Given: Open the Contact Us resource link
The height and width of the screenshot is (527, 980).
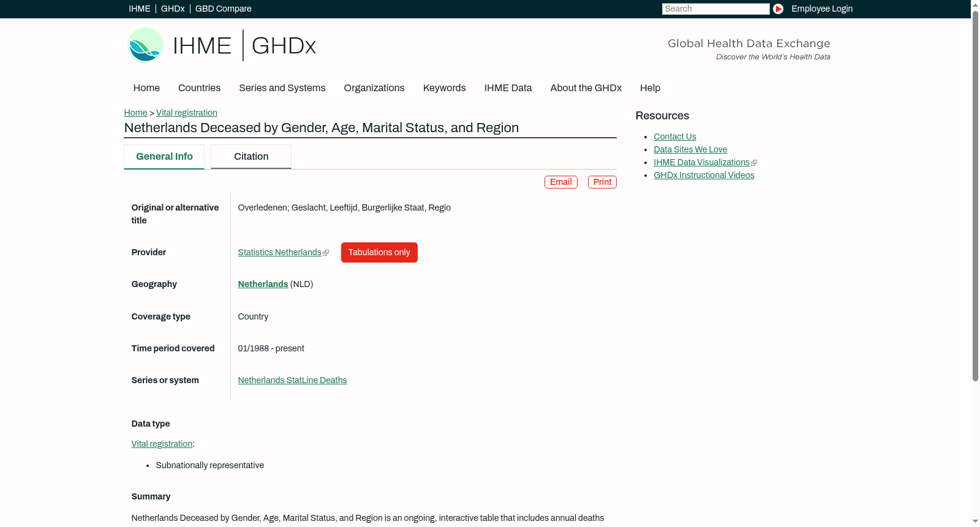Looking at the screenshot, I should click(x=675, y=136).
